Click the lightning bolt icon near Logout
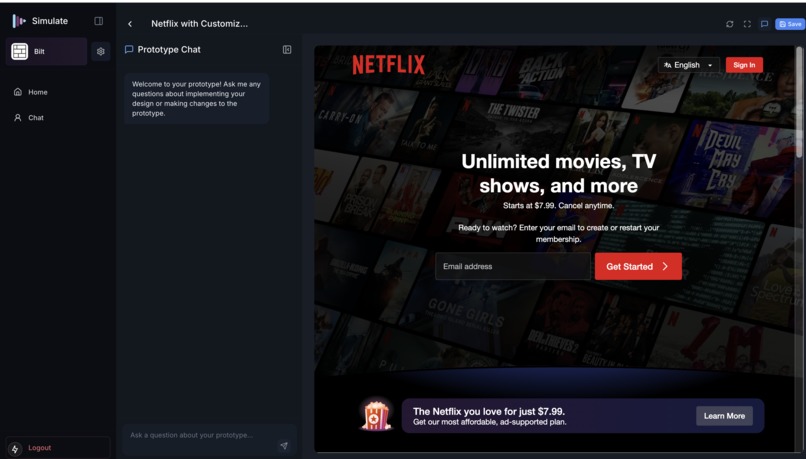 pos(15,449)
